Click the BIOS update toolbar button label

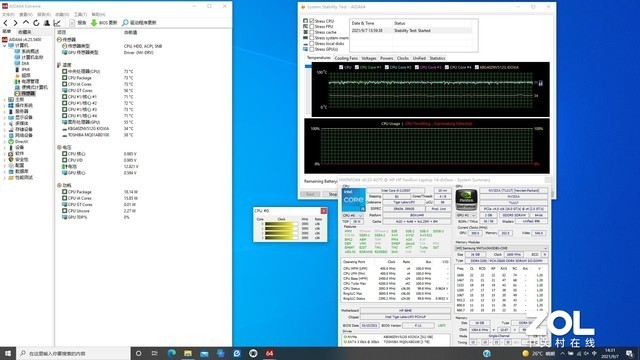pyautogui.click(x=108, y=23)
